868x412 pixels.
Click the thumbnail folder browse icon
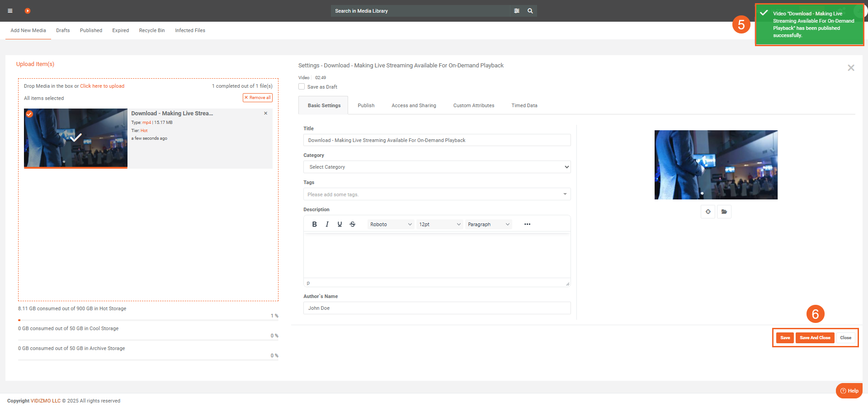[x=724, y=212]
